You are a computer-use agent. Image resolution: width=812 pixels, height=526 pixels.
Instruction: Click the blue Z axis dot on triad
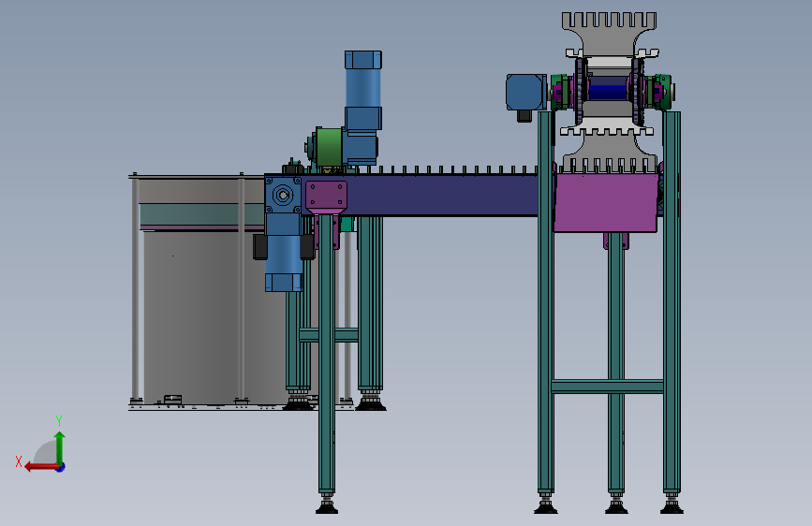click(x=61, y=467)
